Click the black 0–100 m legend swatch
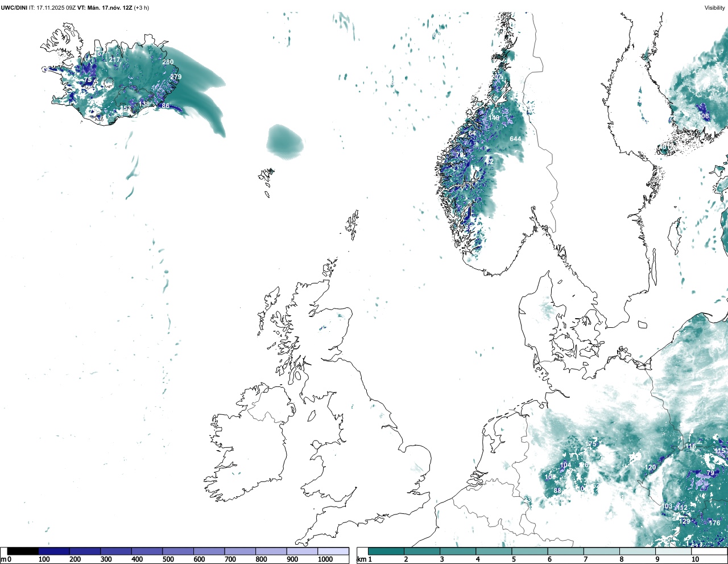The image size is (728, 564). coord(23,551)
